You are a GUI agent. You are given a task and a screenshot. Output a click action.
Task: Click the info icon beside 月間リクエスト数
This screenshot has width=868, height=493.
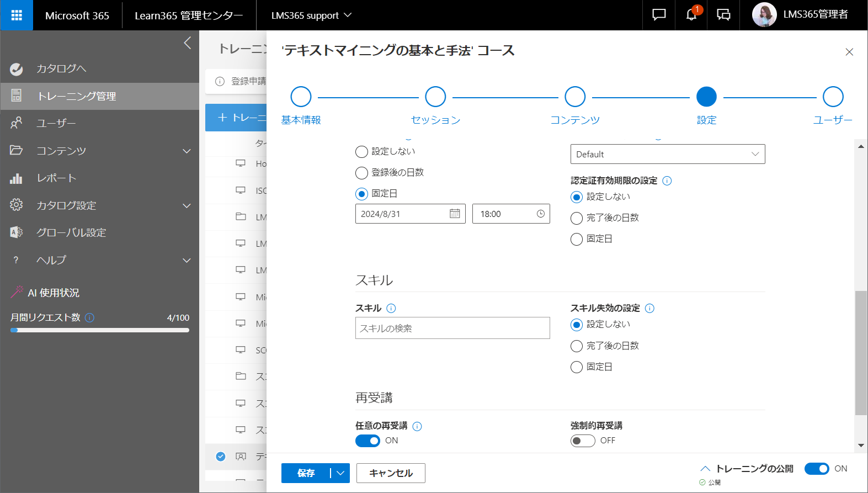pos(90,317)
